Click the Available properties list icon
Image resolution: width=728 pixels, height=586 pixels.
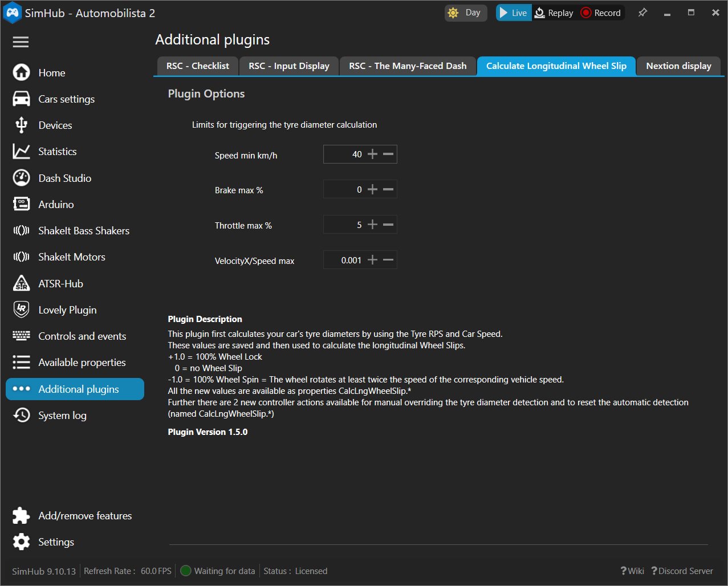pos(21,362)
